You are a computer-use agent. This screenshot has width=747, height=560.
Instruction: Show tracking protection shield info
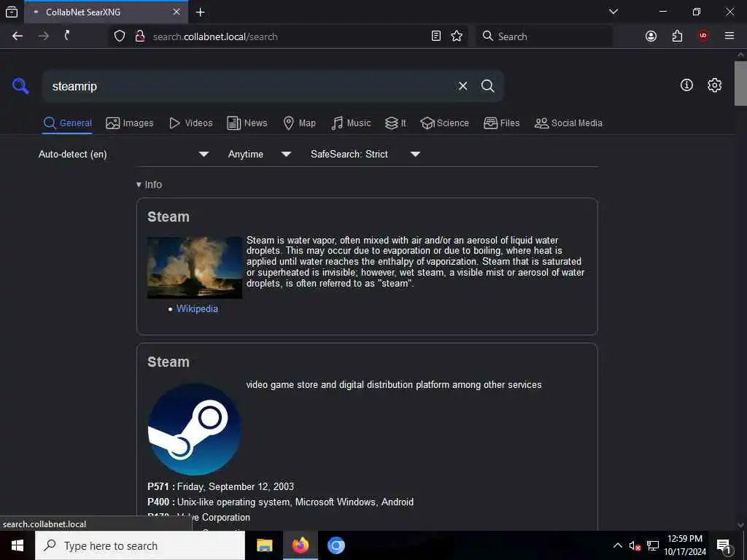pyautogui.click(x=120, y=36)
